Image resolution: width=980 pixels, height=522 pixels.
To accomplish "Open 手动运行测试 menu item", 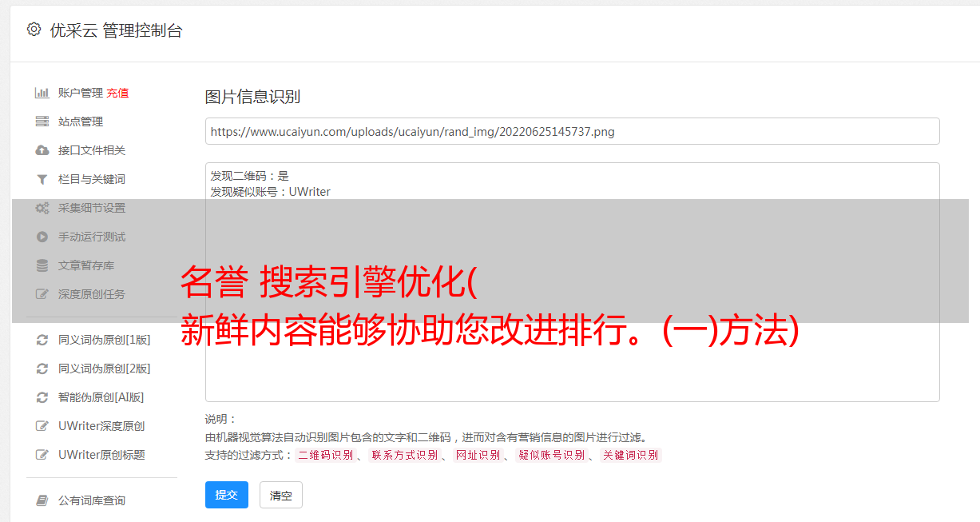I will [x=92, y=237].
